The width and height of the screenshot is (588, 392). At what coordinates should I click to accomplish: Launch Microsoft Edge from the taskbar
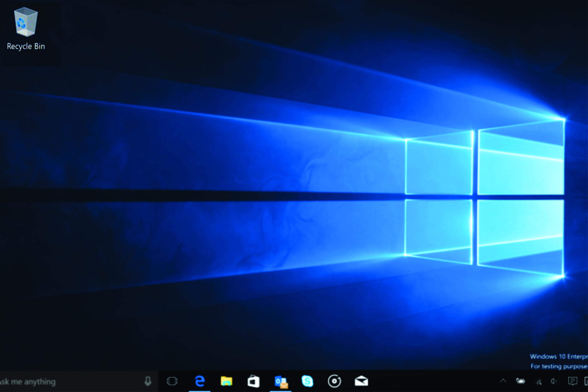coord(200,381)
